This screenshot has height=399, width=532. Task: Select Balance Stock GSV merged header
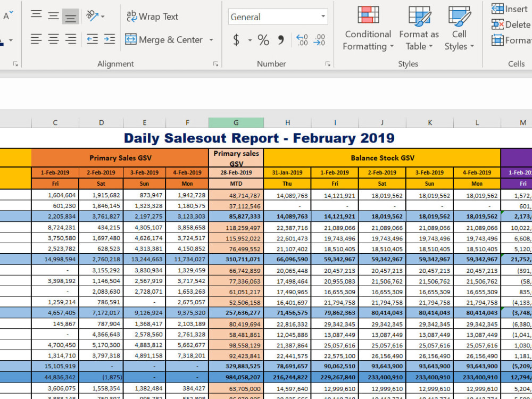coord(382,158)
